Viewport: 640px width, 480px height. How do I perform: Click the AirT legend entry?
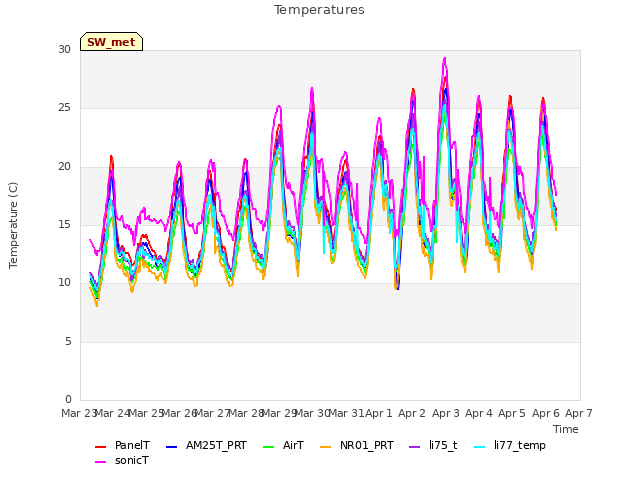[x=284, y=445]
